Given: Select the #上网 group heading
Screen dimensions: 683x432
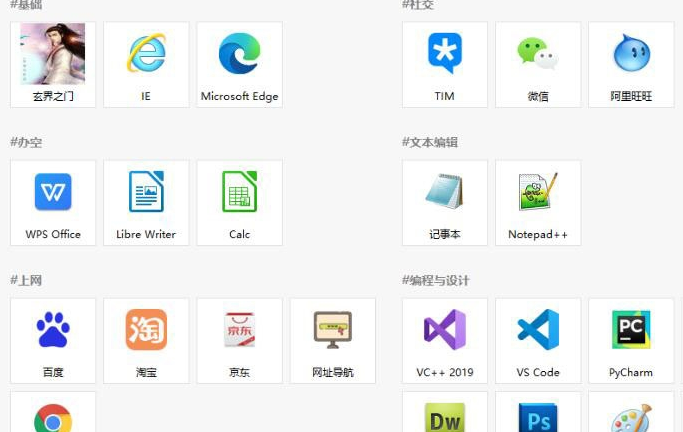Looking at the screenshot, I should coord(26,280).
